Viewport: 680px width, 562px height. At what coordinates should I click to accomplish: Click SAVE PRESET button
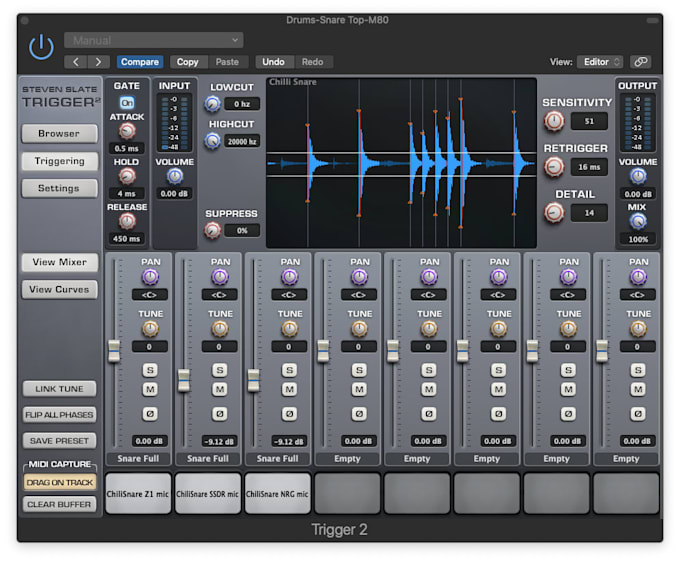(x=59, y=441)
